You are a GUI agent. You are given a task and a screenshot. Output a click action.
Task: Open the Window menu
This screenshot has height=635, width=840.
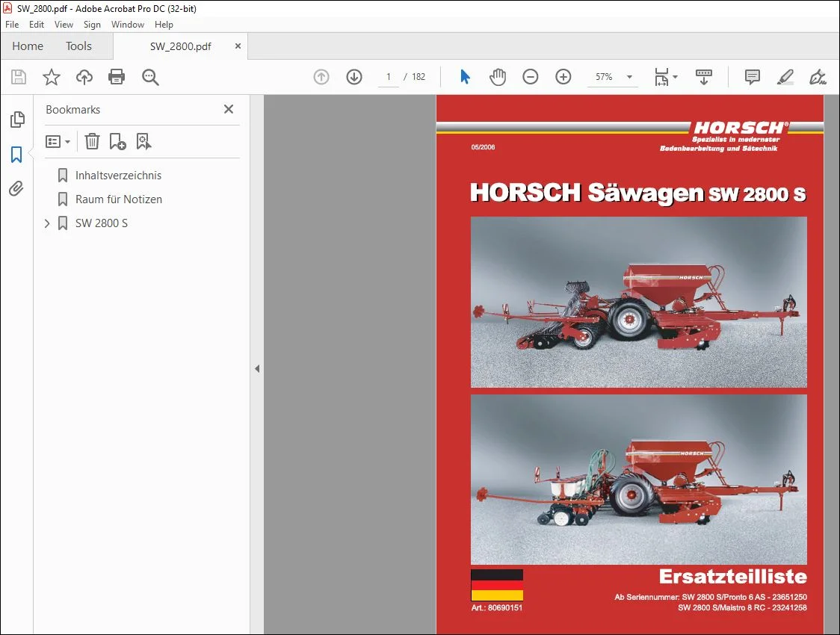point(128,25)
